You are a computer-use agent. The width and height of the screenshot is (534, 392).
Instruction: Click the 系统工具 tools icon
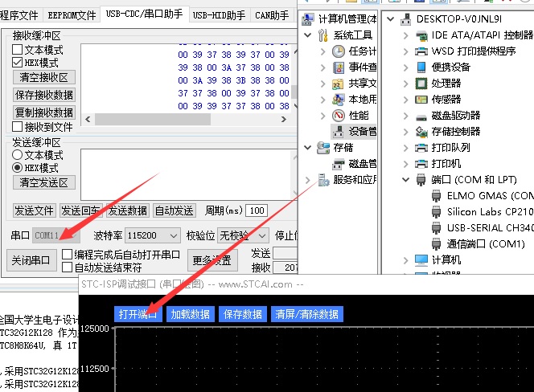click(322, 35)
